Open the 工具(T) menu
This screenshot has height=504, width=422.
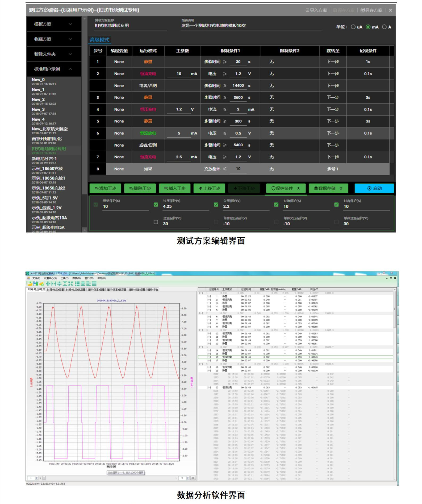pos(64,278)
